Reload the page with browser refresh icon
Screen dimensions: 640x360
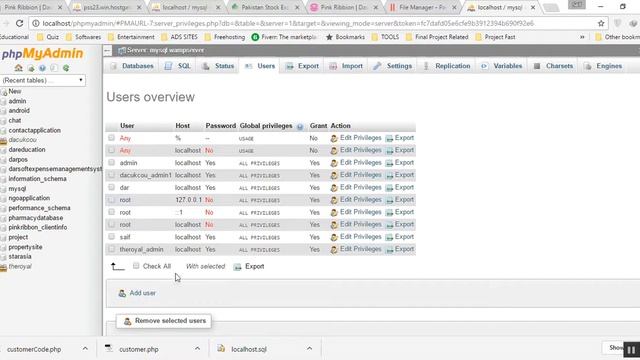(19, 23)
